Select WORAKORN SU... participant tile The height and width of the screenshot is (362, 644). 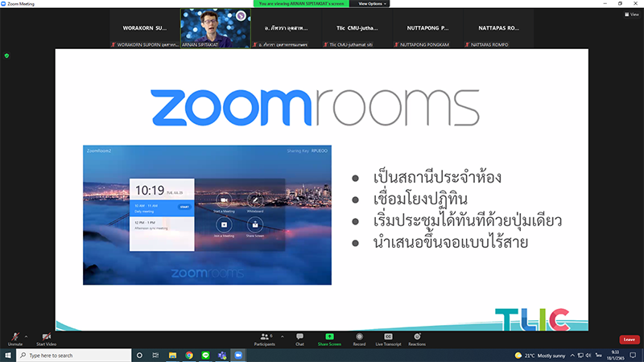(x=145, y=28)
